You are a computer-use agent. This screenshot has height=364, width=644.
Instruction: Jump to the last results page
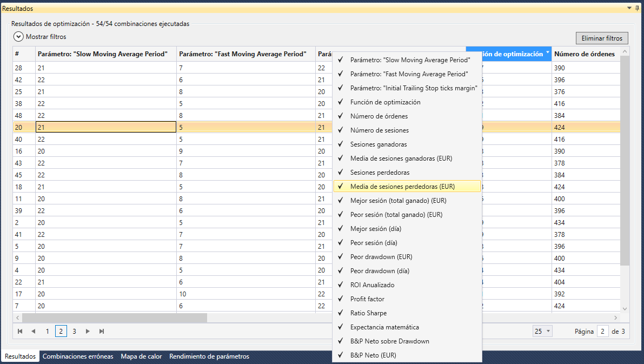101,331
